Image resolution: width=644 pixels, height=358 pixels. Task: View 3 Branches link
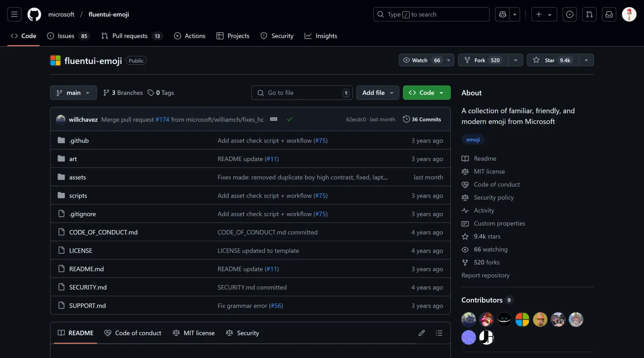pos(123,93)
